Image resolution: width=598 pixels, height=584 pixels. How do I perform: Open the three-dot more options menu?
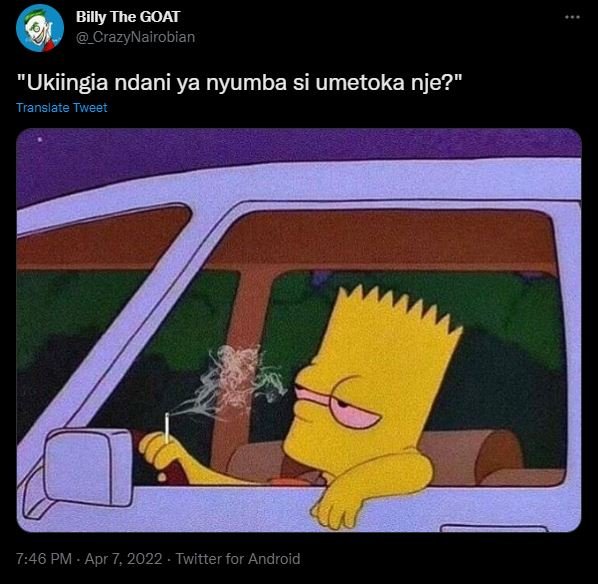572,17
